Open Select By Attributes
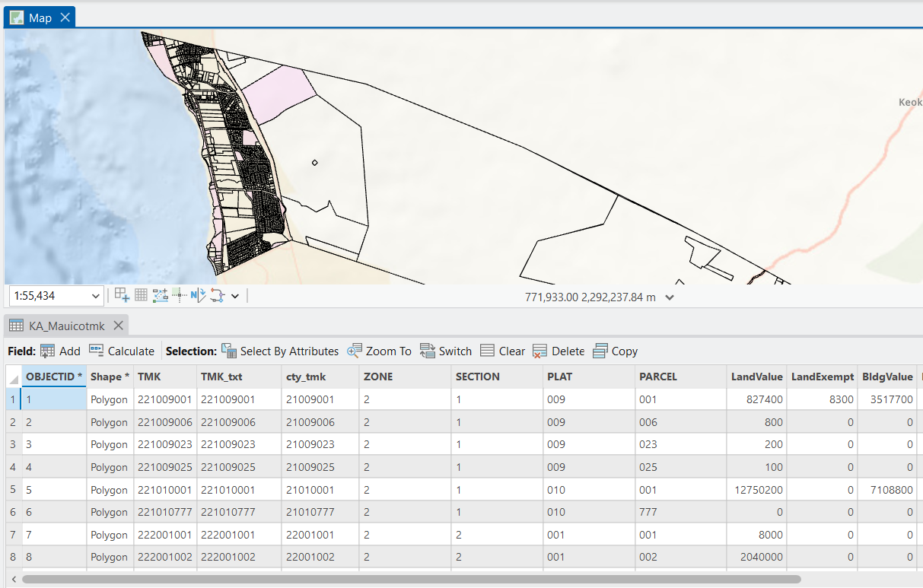Image resolution: width=923 pixels, height=588 pixels. [280, 351]
